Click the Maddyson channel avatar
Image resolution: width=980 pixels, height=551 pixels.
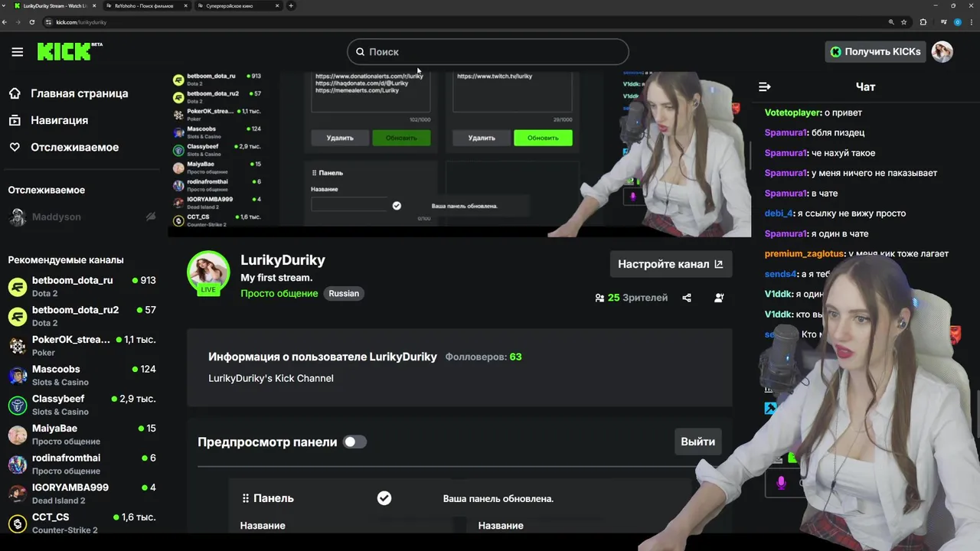17,217
